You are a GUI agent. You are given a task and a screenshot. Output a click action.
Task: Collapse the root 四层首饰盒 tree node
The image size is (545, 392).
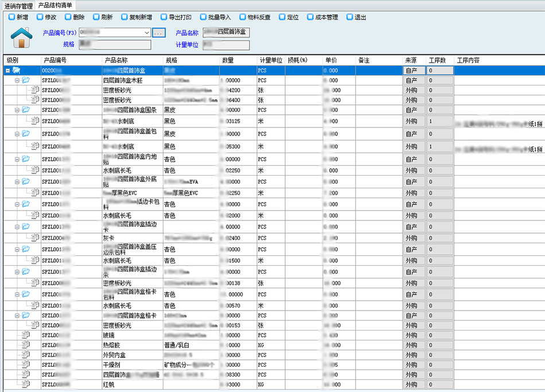tap(7, 71)
